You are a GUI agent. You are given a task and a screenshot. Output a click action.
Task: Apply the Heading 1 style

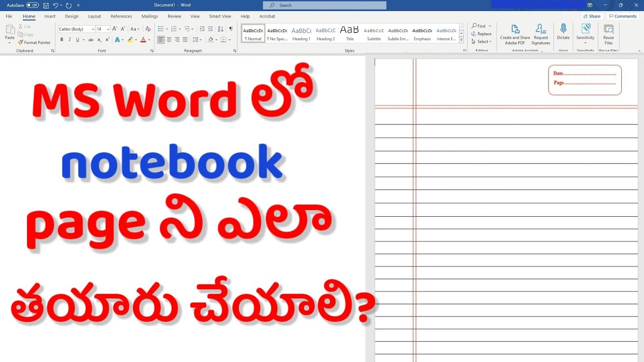click(x=301, y=33)
